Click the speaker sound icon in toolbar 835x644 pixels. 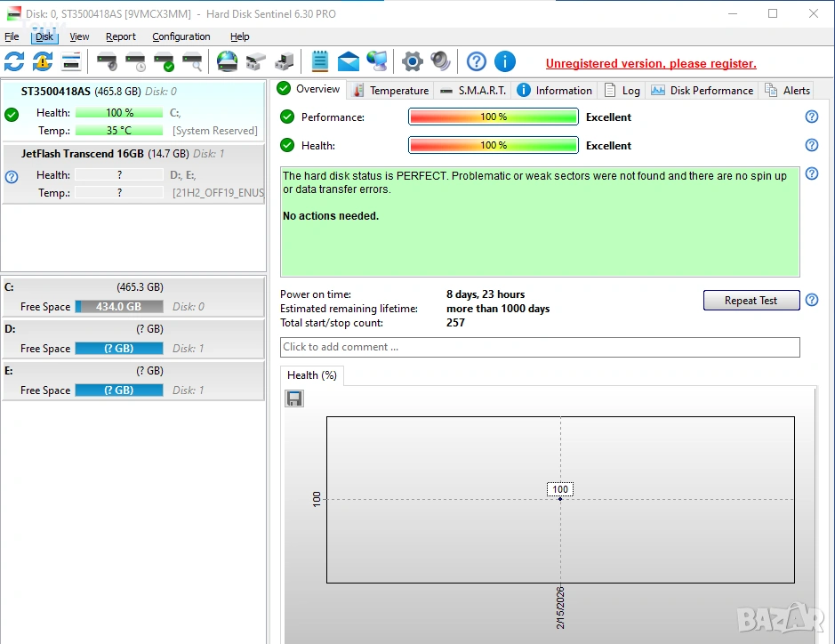(x=440, y=61)
